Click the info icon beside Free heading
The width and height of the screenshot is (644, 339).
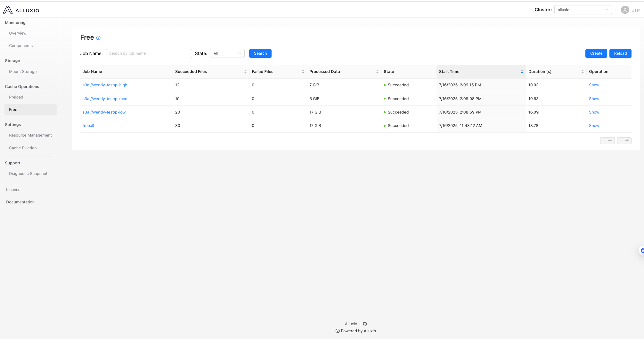click(x=98, y=38)
